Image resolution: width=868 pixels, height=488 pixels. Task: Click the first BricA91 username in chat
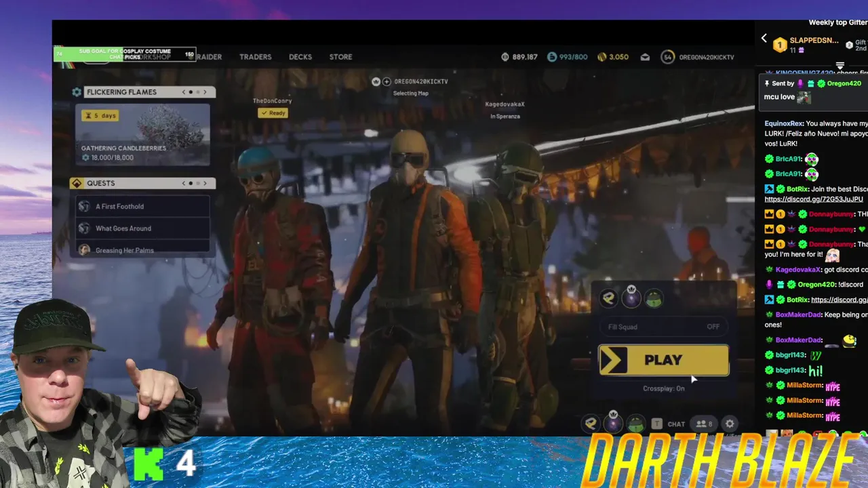coord(789,159)
